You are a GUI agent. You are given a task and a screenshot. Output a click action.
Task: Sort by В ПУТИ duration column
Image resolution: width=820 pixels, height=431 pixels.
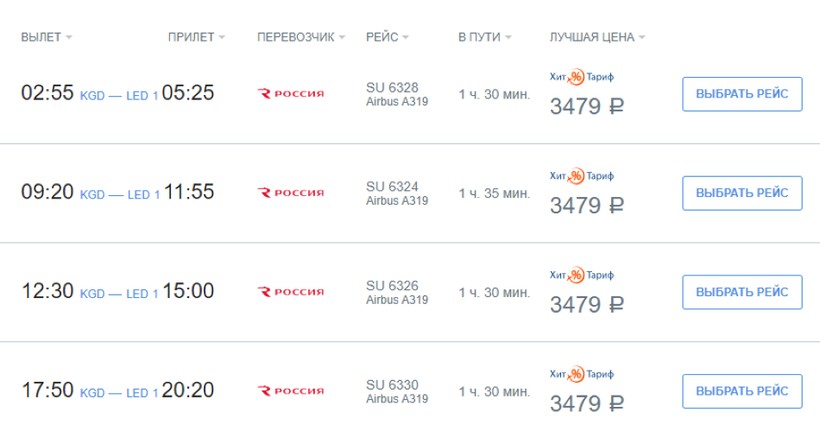(484, 38)
